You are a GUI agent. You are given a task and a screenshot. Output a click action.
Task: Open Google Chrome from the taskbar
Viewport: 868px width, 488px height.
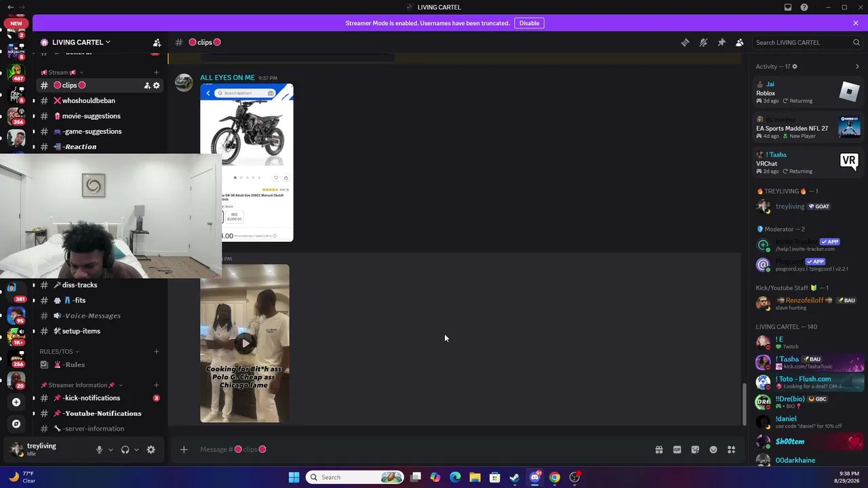555,477
